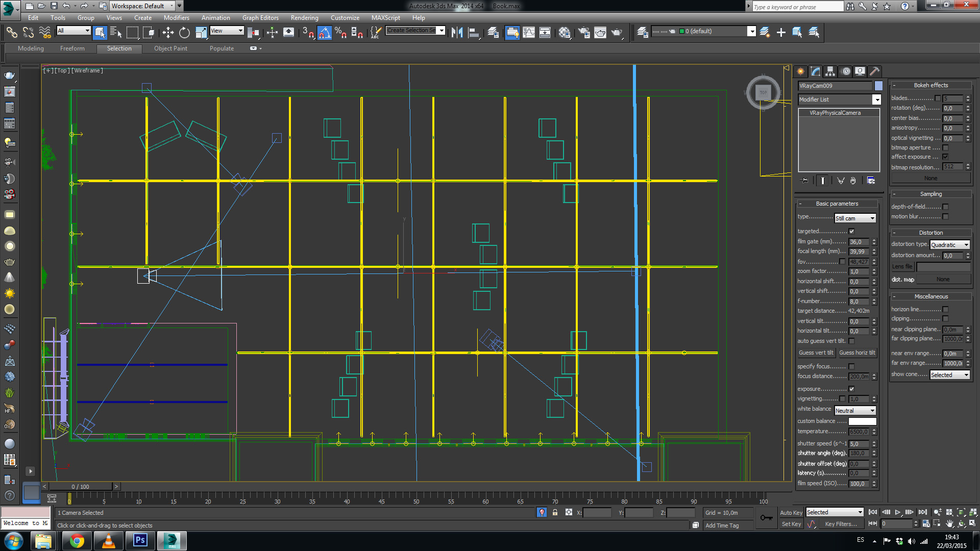Activate the Select and Rotate tool
The image size is (980, 551).
(x=184, y=33)
